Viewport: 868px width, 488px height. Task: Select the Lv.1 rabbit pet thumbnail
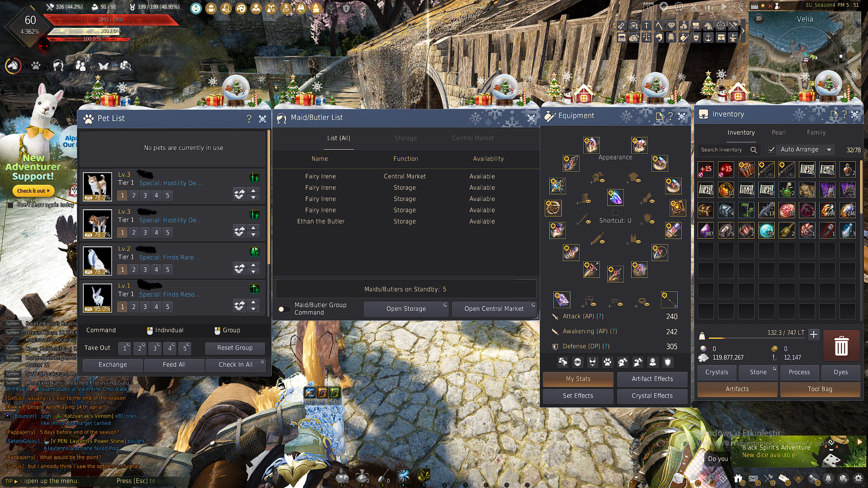(98, 298)
